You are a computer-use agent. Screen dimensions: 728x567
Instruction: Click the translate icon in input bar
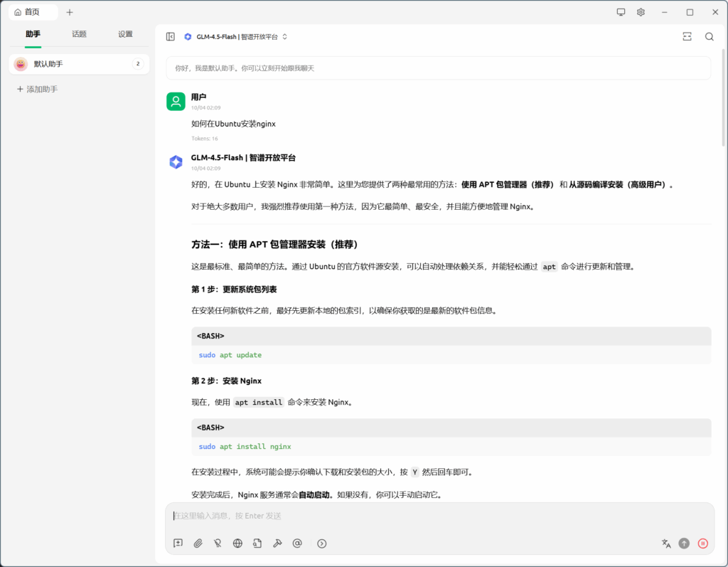point(666,544)
